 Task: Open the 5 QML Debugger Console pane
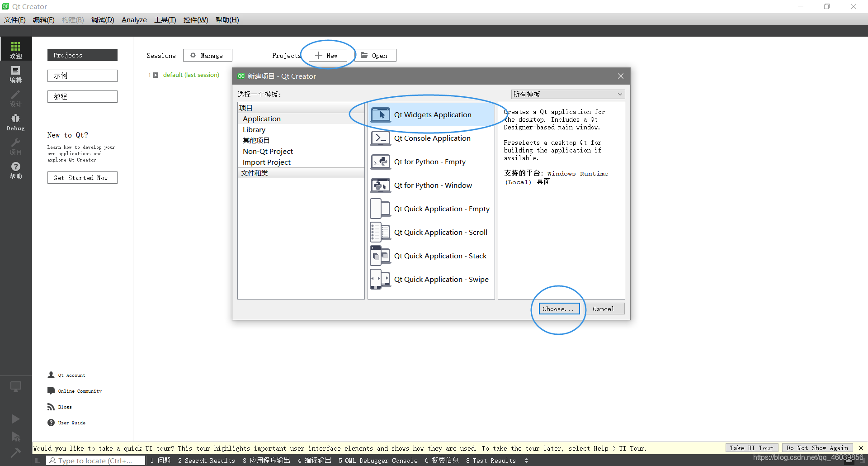tap(378, 461)
